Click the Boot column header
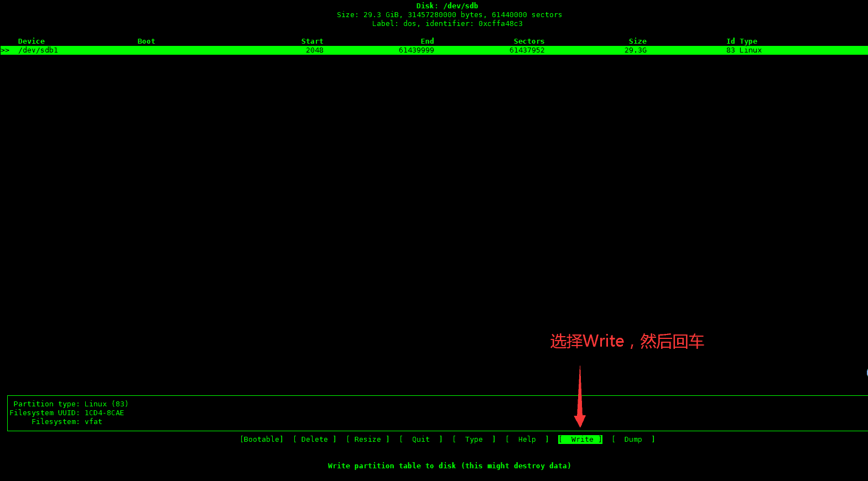868x481 pixels. pos(147,41)
